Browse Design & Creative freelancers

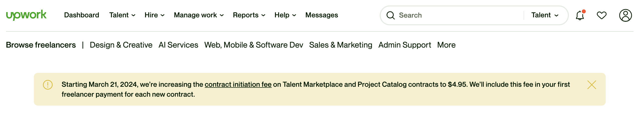pos(121,45)
